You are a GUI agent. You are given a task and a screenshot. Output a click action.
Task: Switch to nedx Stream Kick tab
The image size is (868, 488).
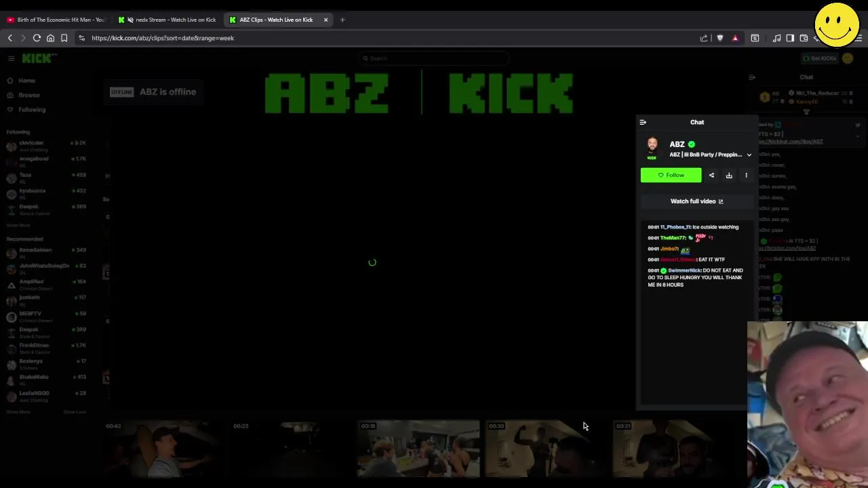168,20
